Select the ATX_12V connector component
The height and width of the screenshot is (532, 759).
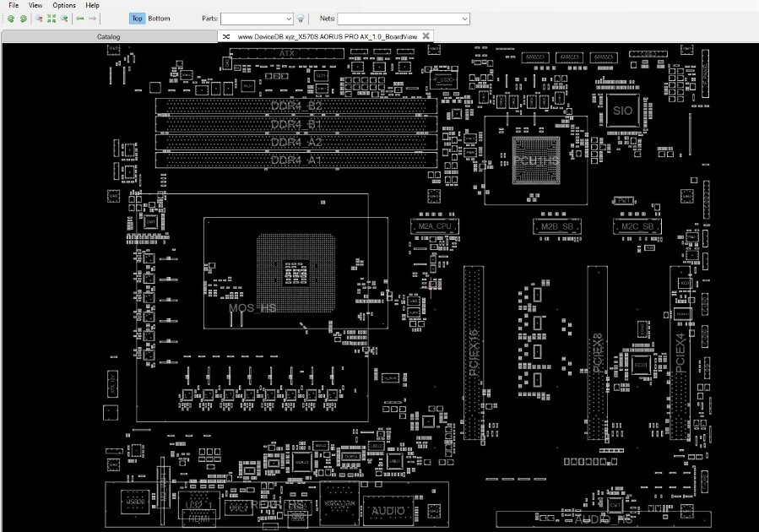click(111, 384)
